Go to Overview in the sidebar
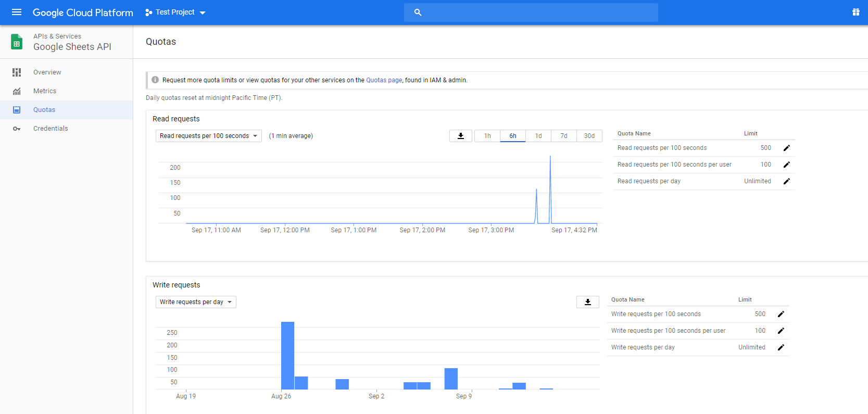This screenshot has height=414, width=868. pos(47,72)
